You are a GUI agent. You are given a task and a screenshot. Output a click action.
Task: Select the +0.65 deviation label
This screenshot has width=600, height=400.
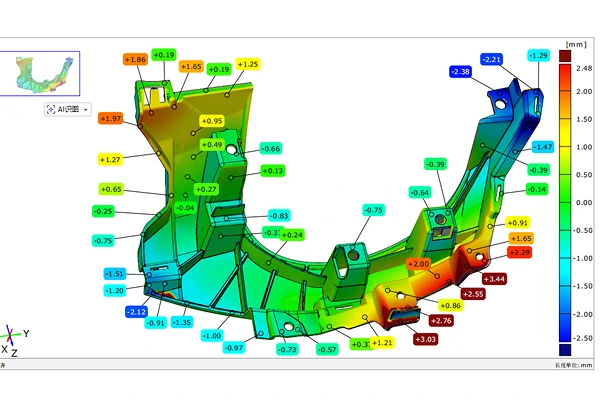[111, 189]
